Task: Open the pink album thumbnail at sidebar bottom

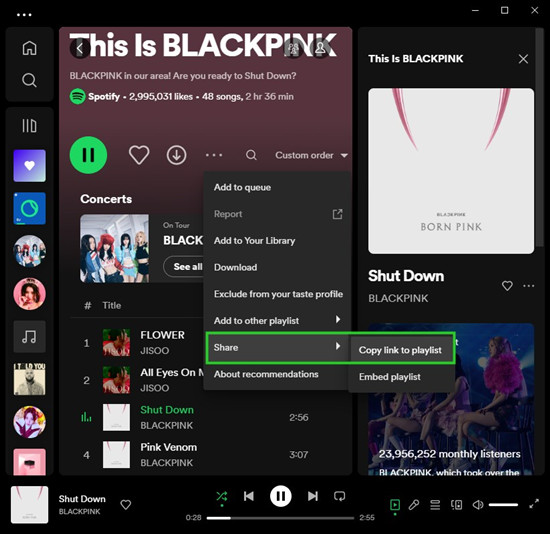Action: coord(29,462)
